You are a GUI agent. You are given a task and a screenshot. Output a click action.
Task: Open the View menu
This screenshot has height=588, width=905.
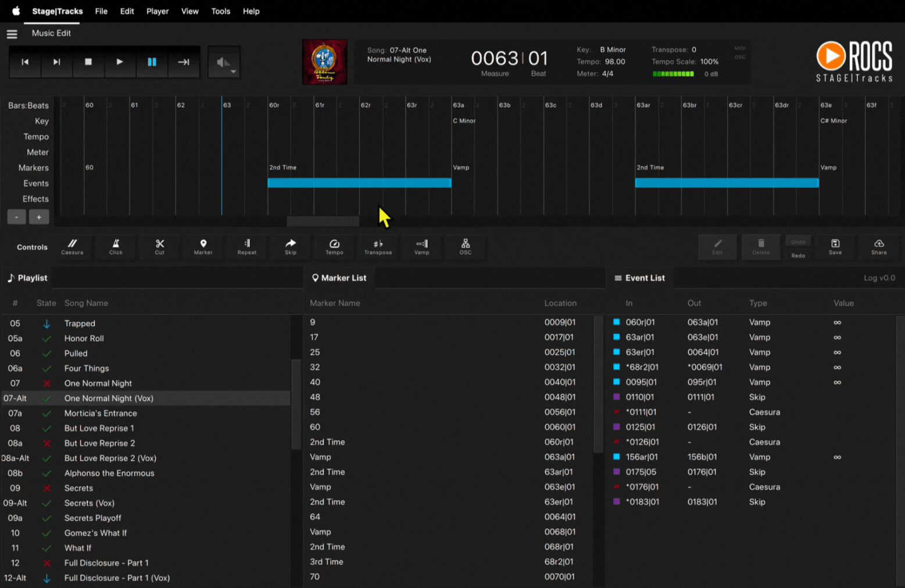(x=189, y=11)
